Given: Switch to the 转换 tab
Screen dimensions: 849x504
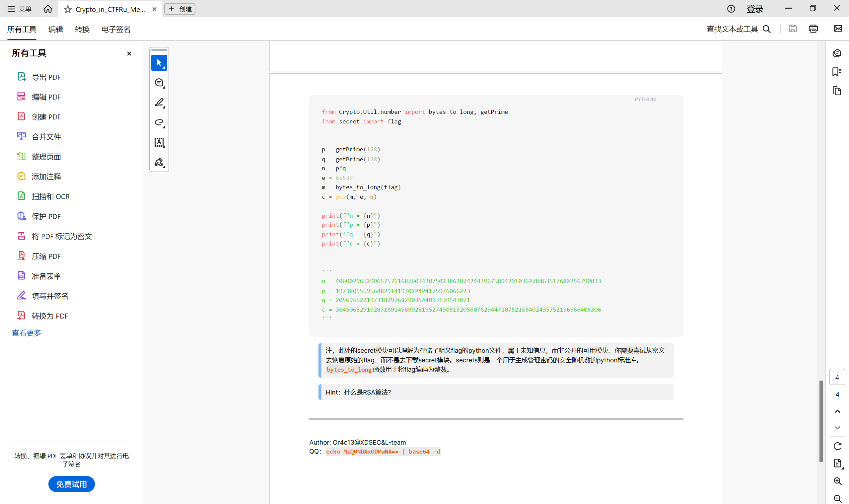Looking at the screenshot, I should [82, 29].
